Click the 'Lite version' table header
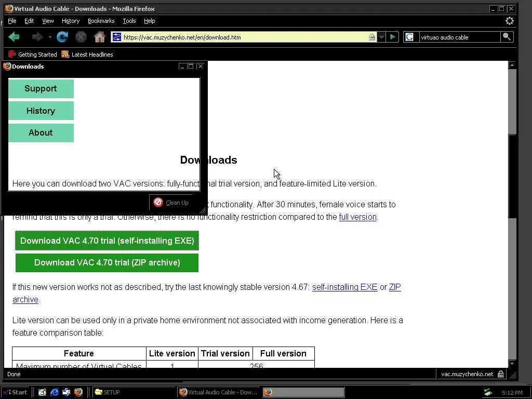Image resolution: width=532 pixels, height=399 pixels. [x=172, y=353]
